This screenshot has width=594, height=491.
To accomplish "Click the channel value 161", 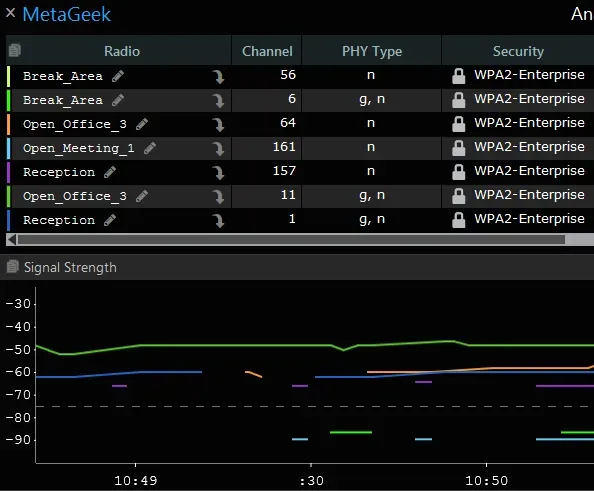I will pyautogui.click(x=284, y=147).
